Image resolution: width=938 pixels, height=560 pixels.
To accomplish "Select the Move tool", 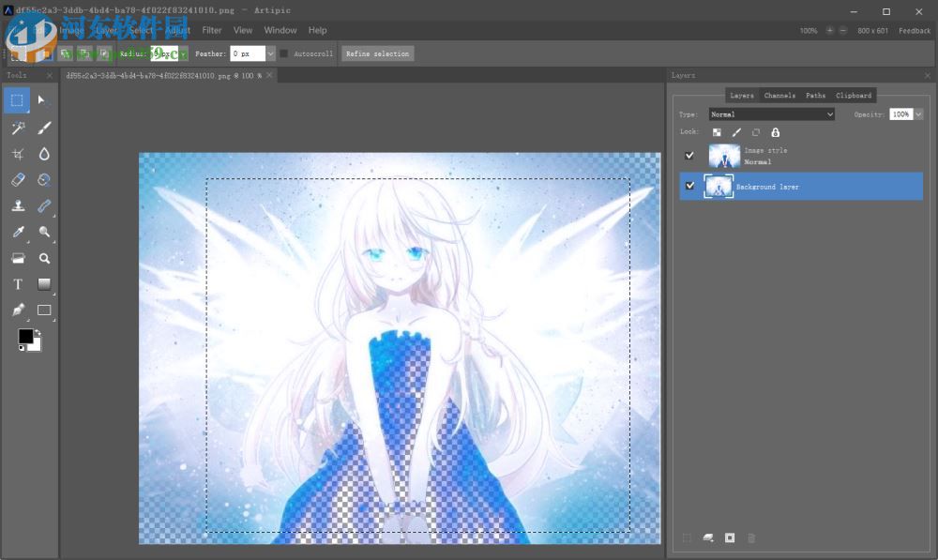I will pyautogui.click(x=42, y=100).
